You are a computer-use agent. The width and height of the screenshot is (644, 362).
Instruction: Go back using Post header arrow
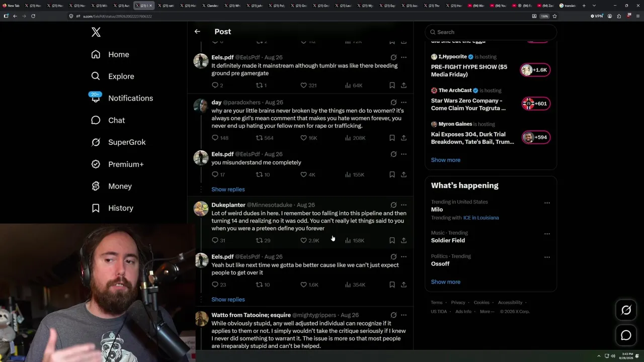[x=197, y=31]
